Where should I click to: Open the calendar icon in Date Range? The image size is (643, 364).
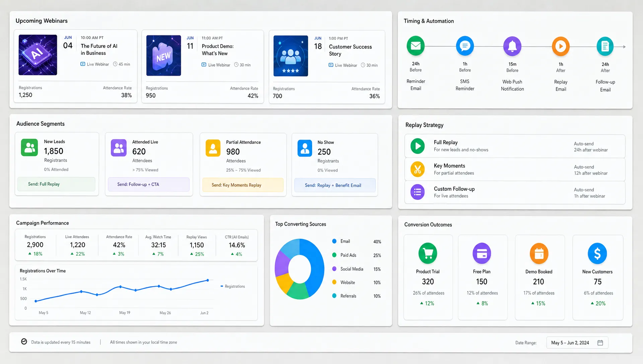[x=600, y=343]
